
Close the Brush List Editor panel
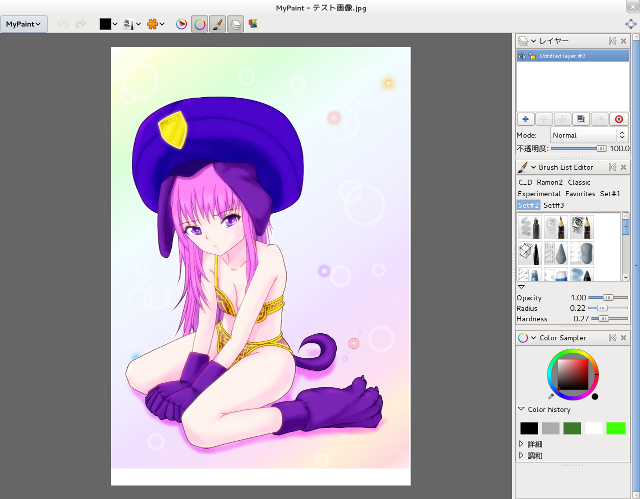[623, 167]
